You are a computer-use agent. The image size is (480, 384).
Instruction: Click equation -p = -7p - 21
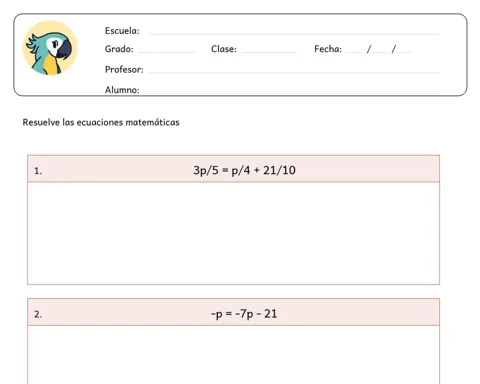click(x=244, y=314)
